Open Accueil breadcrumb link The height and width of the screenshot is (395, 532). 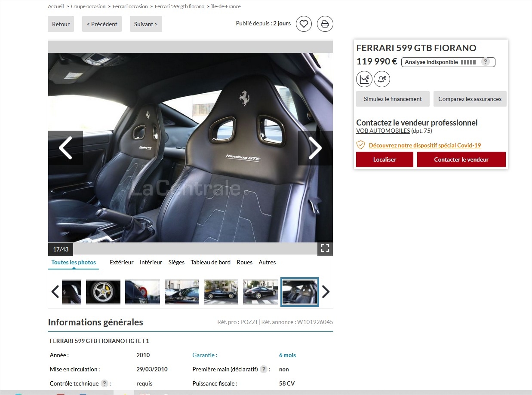pos(56,6)
